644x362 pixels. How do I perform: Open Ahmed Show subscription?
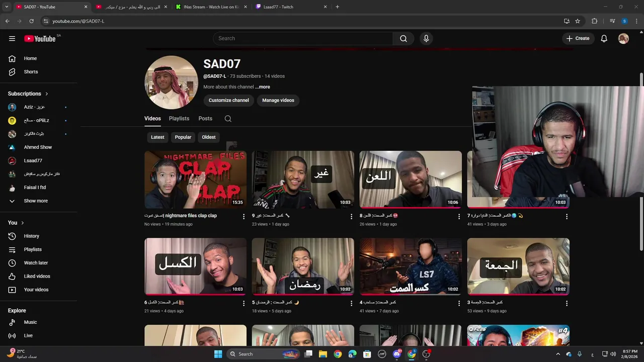click(x=39, y=147)
